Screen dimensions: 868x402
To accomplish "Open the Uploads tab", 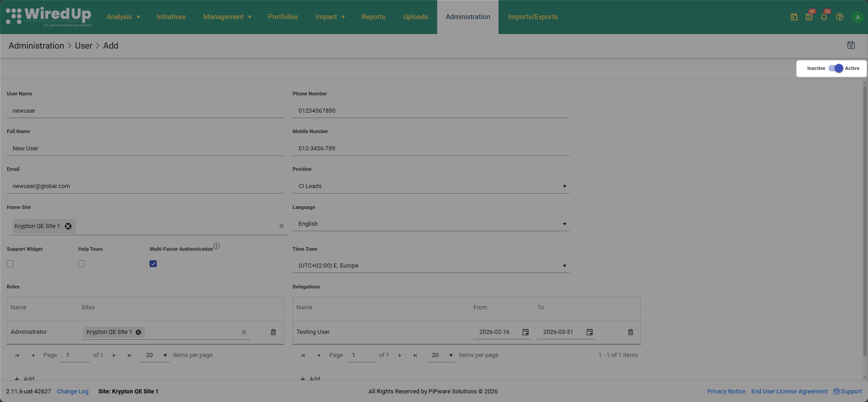I will (415, 17).
